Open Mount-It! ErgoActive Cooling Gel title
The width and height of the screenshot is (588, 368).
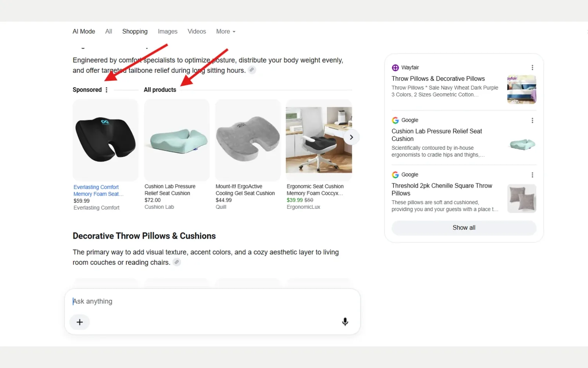point(245,190)
